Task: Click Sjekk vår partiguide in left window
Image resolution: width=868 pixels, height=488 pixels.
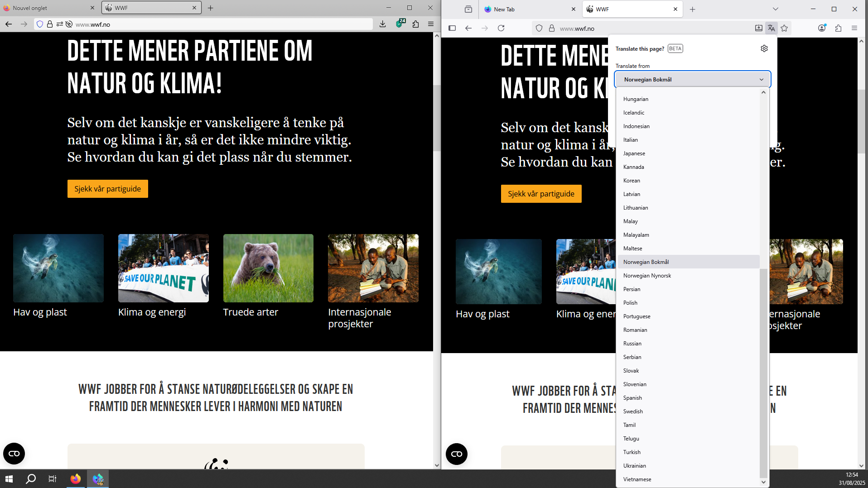Action: pyautogui.click(x=108, y=189)
